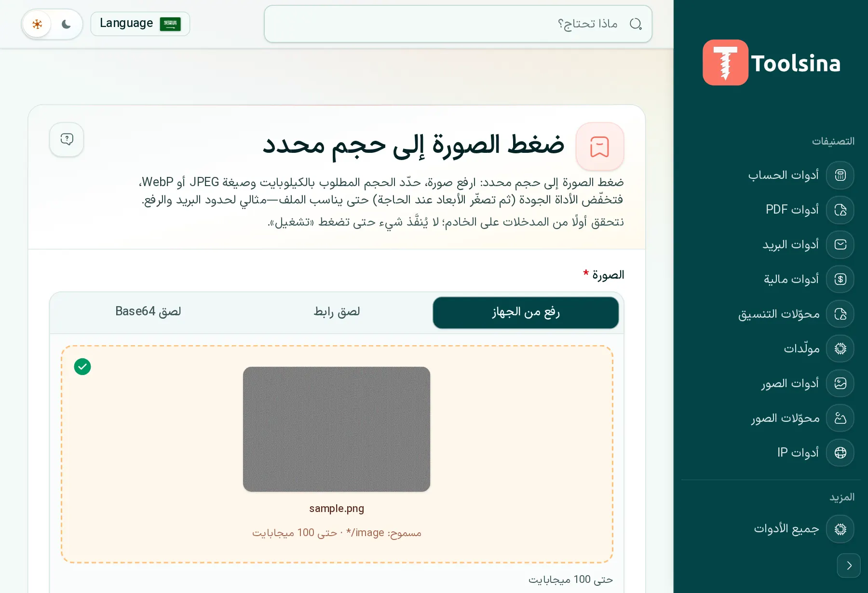The width and height of the screenshot is (868, 593).
Task: Open the IP tools globe icon
Action: [x=840, y=453]
